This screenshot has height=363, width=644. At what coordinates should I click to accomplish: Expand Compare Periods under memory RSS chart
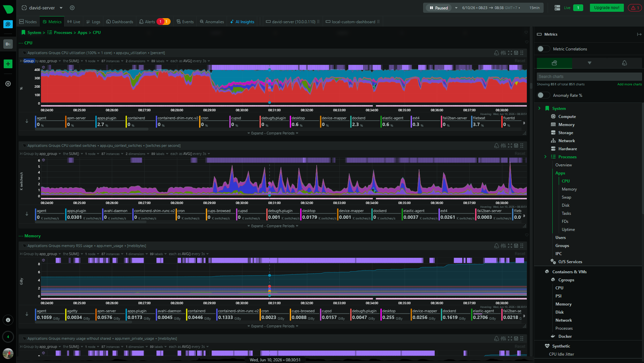273,326
